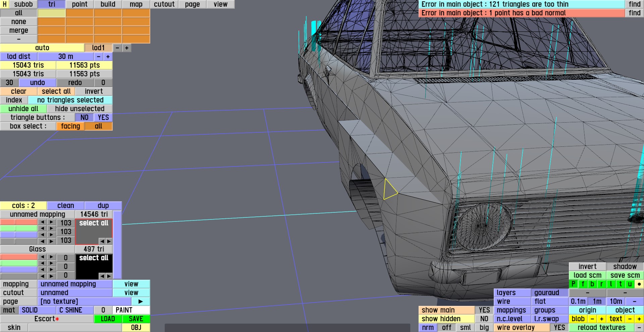Viewport: 644px width, 332px height.
Task: Switch to flat shading
Action: coord(550,302)
